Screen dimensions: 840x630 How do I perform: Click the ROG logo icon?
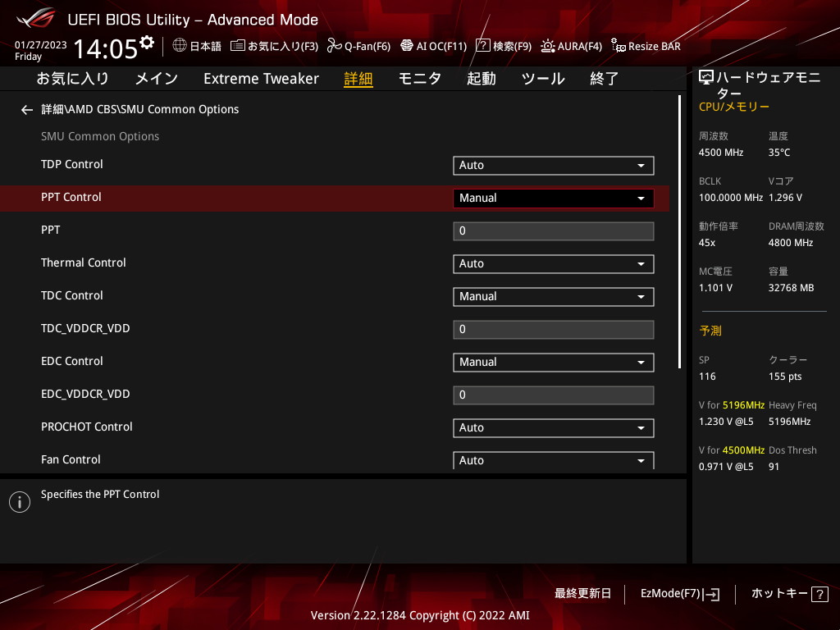(x=36, y=19)
